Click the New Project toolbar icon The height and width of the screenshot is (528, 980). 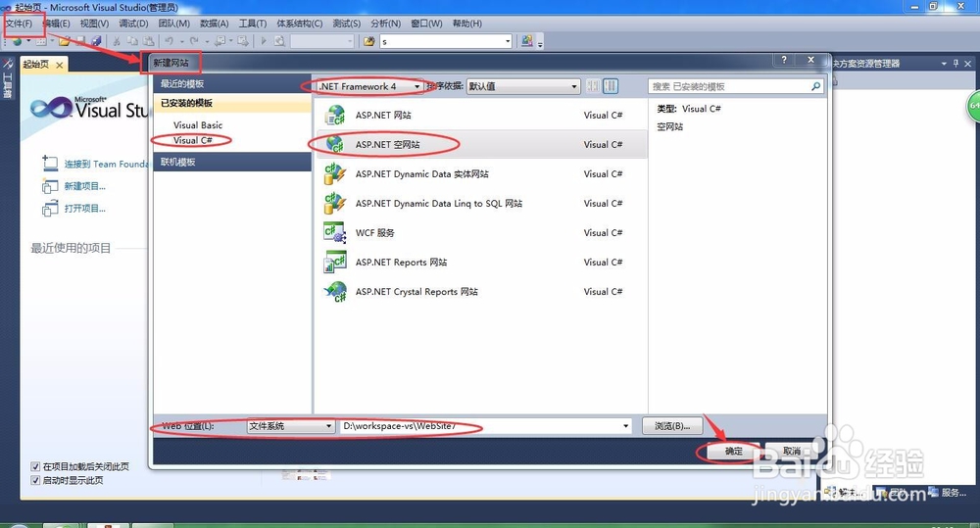tap(17, 41)
